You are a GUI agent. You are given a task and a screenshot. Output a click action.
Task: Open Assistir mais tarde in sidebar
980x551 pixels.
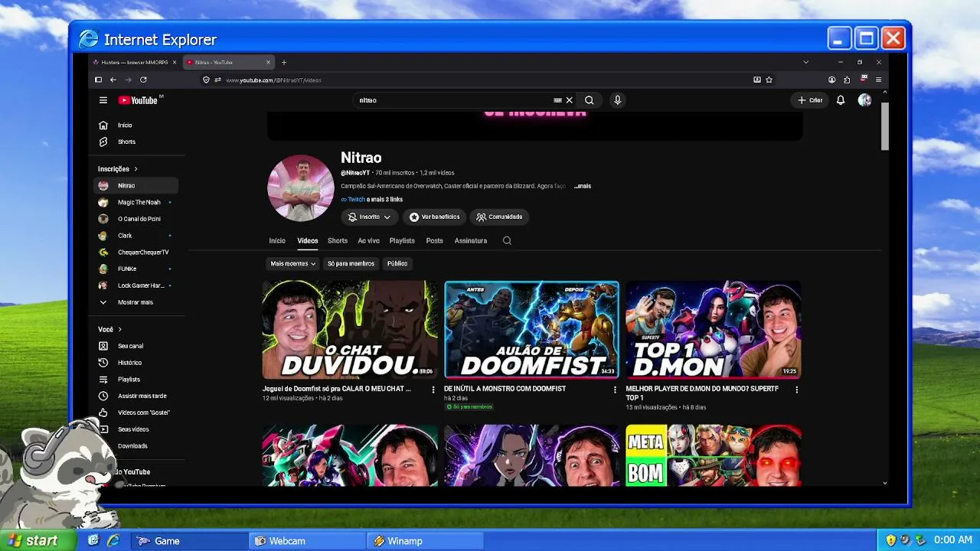[136, 396]
